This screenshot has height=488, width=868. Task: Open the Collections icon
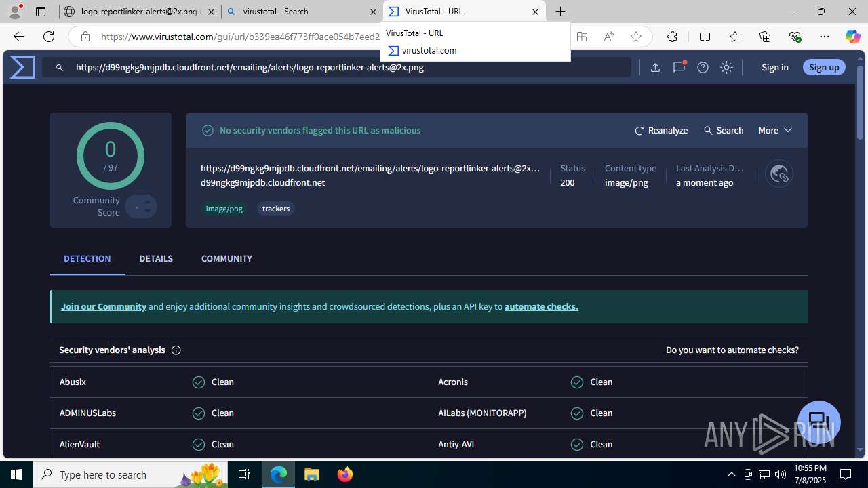[765, 37]
